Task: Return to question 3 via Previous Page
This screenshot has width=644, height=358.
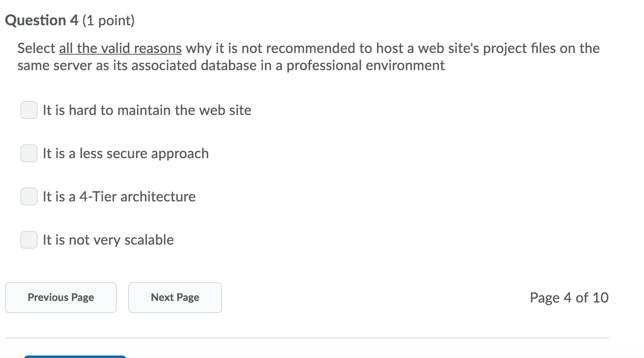Action: tap(60, 298)
